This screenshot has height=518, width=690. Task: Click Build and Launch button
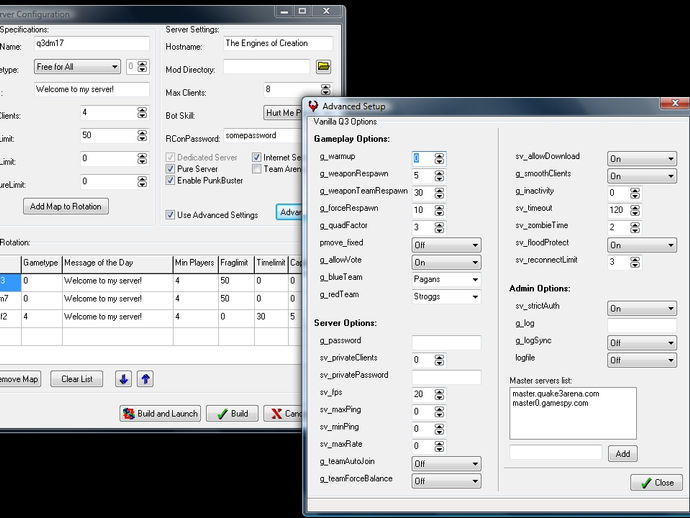click(x=160, y=414)
